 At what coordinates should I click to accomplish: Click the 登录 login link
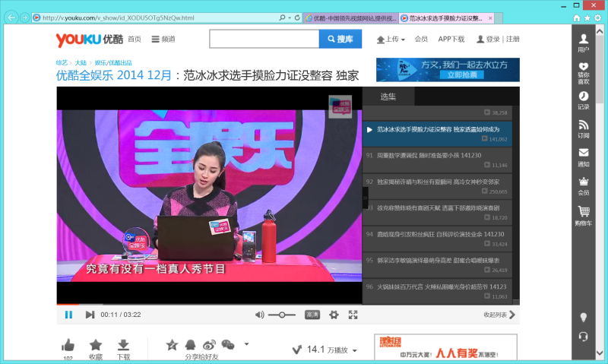(x=492, y=40)
